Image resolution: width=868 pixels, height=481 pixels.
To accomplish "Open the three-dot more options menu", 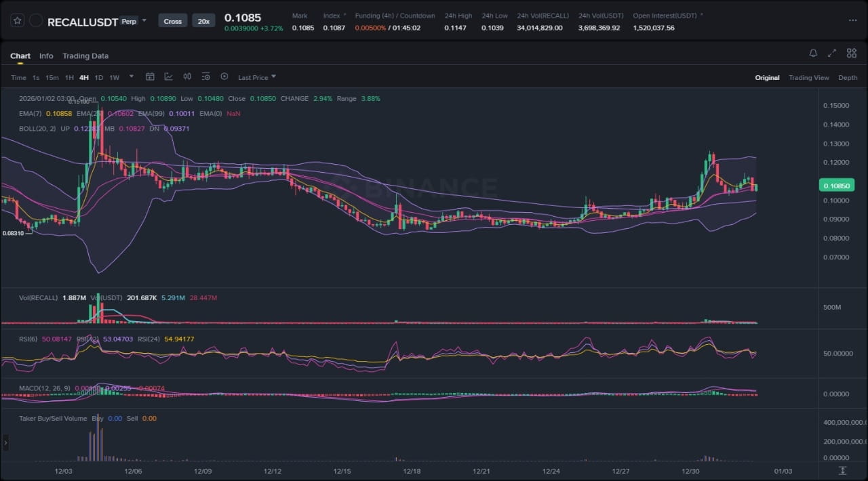I will pyautogui.click(x=852, y=20).
